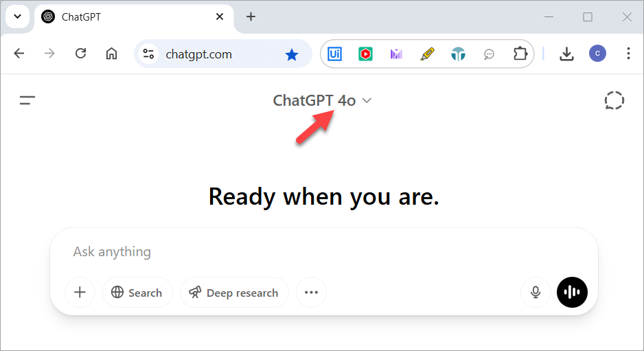
Task: Click the Ready when you are heading
Action: point(323,196)
